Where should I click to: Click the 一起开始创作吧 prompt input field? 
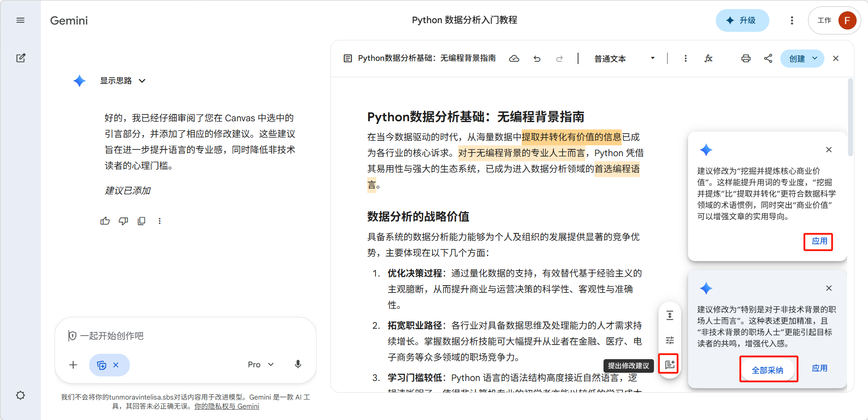click(182, 336)
